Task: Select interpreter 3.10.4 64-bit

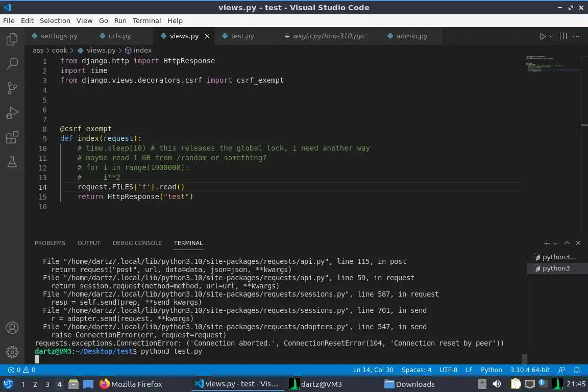Action: (529, 370)
